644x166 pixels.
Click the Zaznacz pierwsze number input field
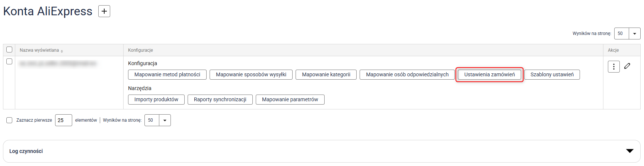tap(63, 120)
